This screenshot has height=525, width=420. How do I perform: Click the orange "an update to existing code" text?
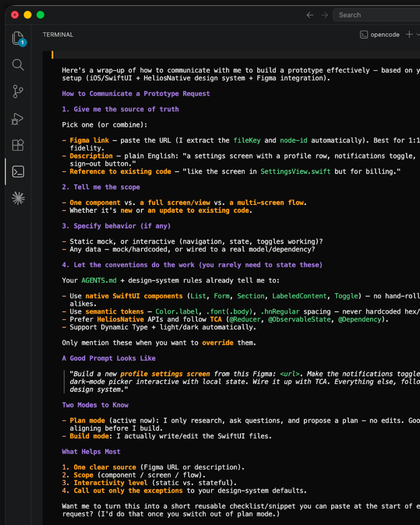pos(198,211)
